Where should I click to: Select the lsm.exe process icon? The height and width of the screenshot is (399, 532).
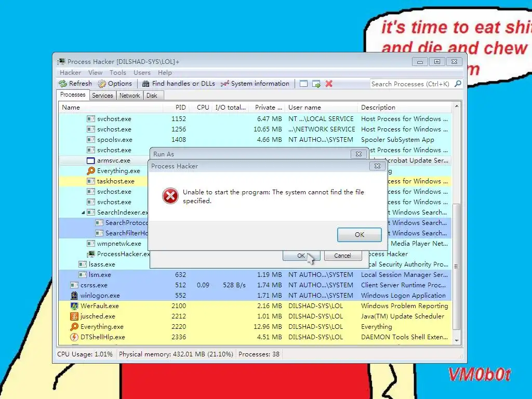(83, 274)
